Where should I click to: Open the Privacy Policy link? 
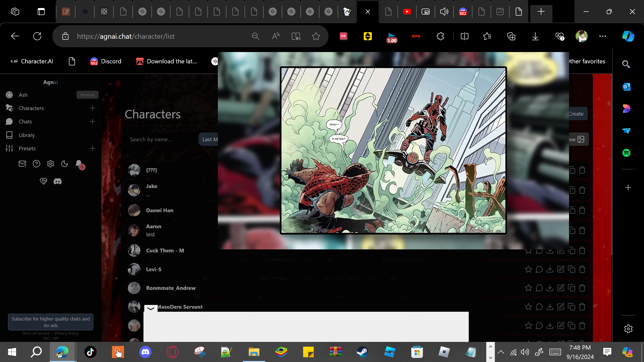(x=67, y=333)
